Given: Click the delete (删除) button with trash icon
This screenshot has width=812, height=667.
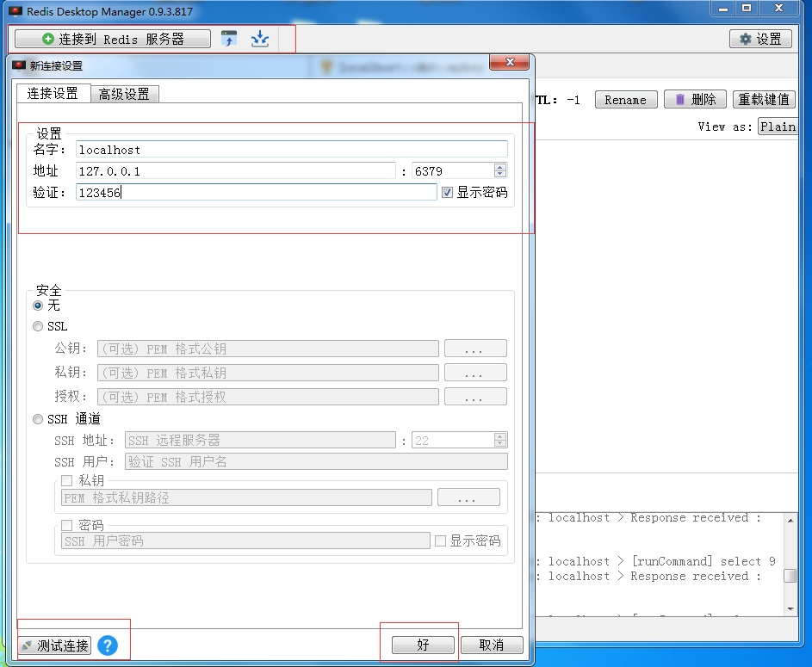Looking at the screenshot, I should point(695,99).
